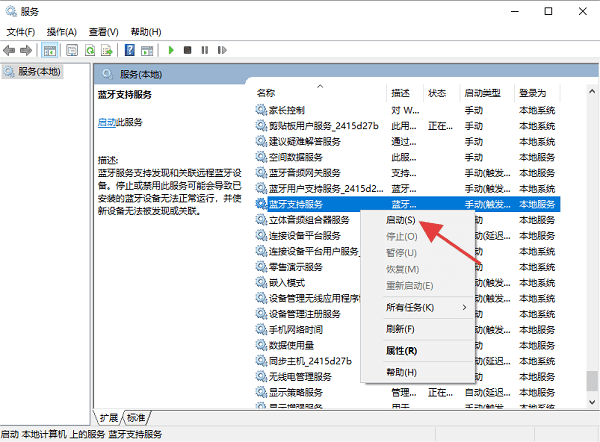Expand 所有任务(K) submenu

point(410,307)
